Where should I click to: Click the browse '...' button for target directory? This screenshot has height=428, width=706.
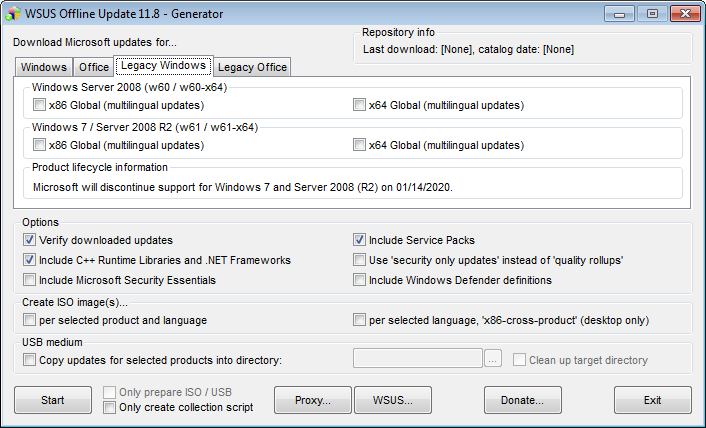point(493,360)
